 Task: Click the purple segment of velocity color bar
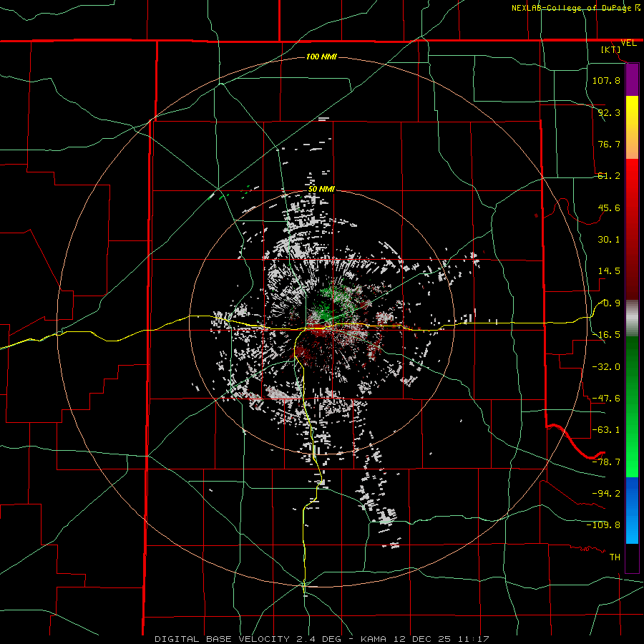coord(632,79)
